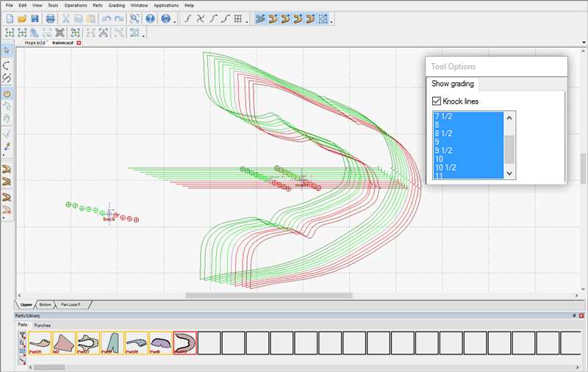Open the Operations menu
Screen dimensions: 588x372
pos(76,5)
